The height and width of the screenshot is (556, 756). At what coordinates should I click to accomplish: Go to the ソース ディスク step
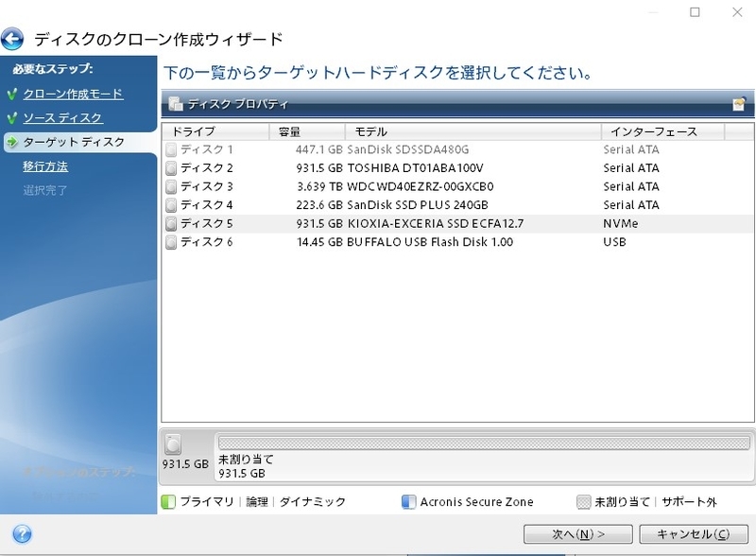[x=62, y=118]
